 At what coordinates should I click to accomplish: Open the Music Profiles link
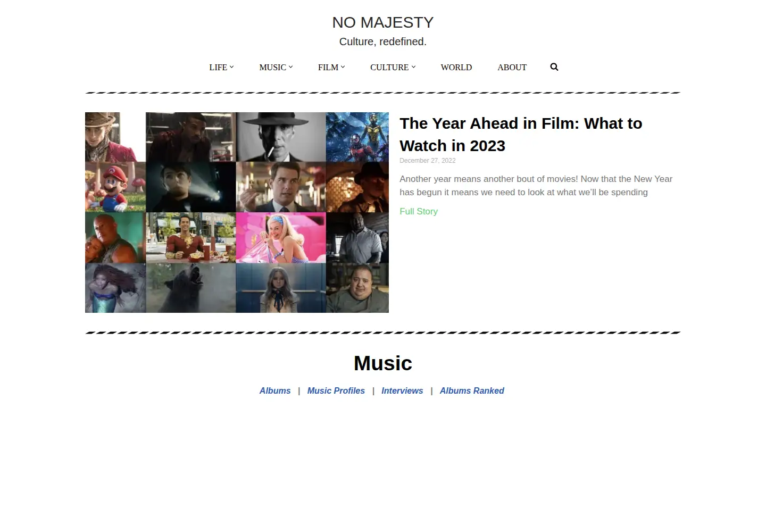(336, 390)
